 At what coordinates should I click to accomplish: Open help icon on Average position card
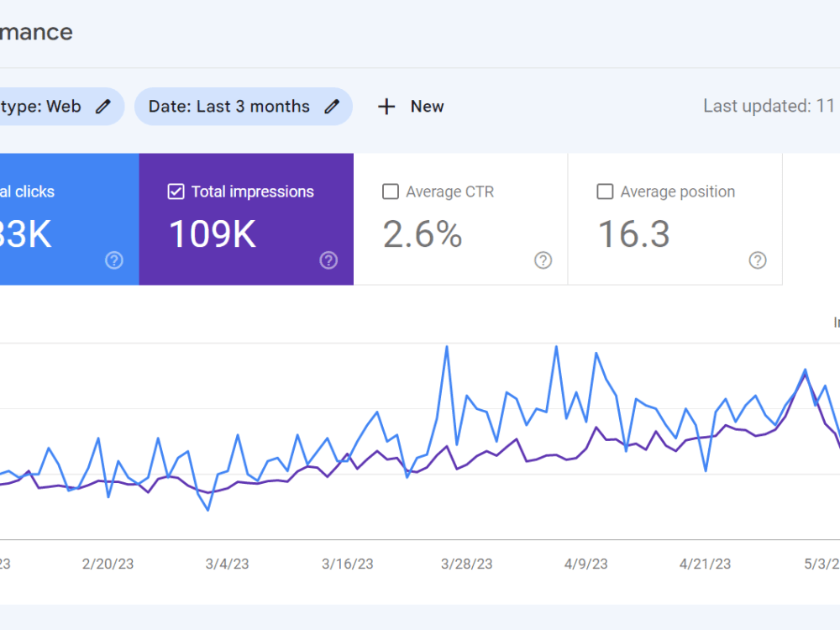758,260
